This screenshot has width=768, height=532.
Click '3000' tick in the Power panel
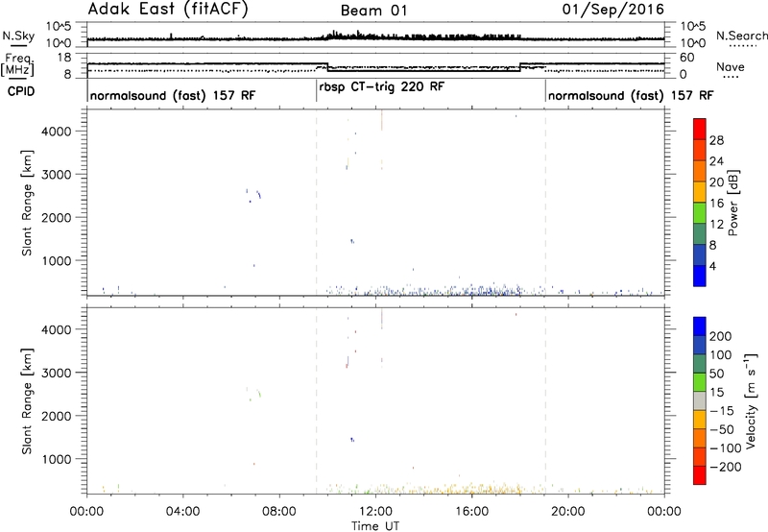(x=57, y=175)
